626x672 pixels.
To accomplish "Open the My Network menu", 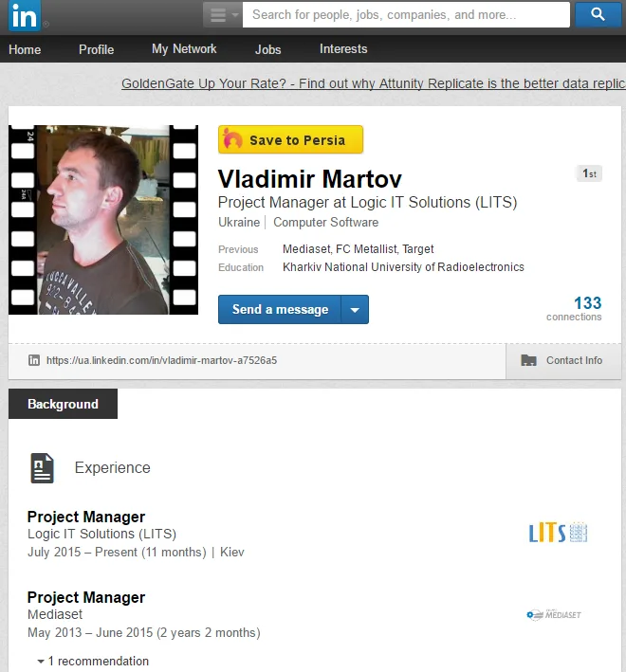I will [184, 49].
